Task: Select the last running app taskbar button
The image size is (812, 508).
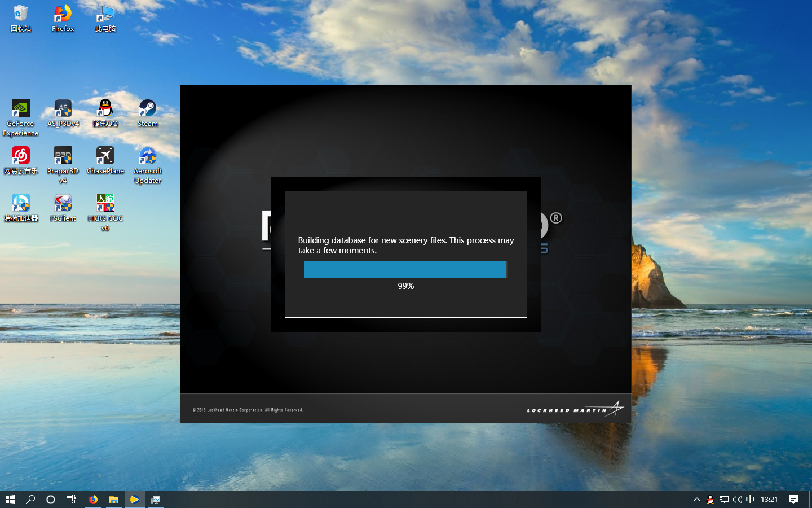Action: 156,500
